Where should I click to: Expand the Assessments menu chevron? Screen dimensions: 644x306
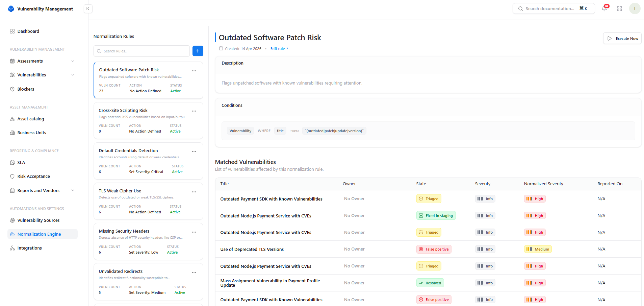[x=73, y=61]
